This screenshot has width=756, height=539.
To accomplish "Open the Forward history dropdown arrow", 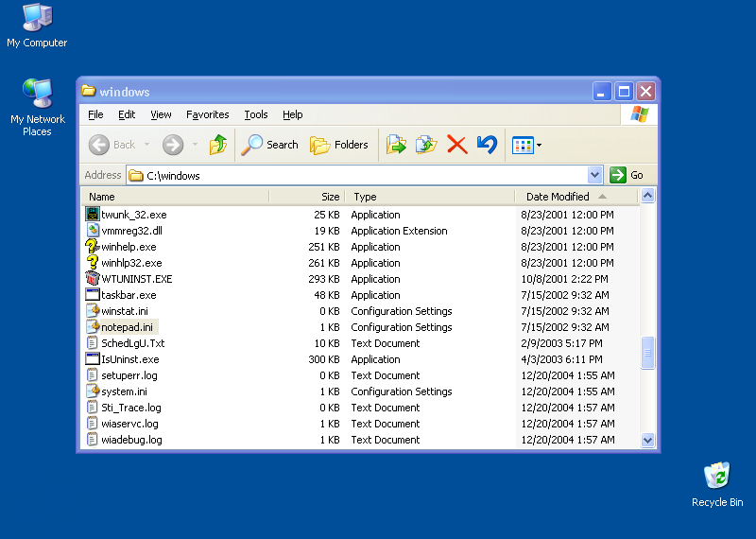I will [x=195, y=145].
